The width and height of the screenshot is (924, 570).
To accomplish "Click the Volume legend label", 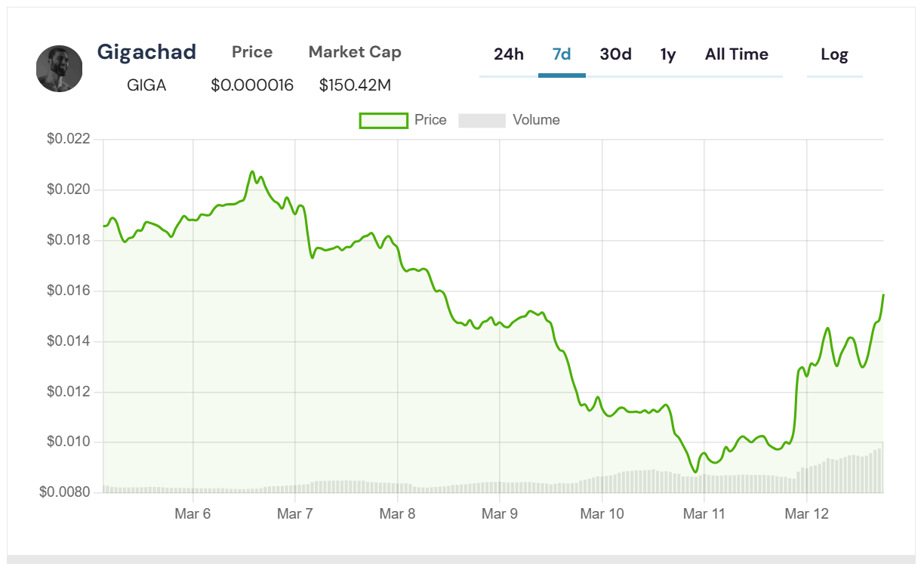I will (x=536, y=120).
